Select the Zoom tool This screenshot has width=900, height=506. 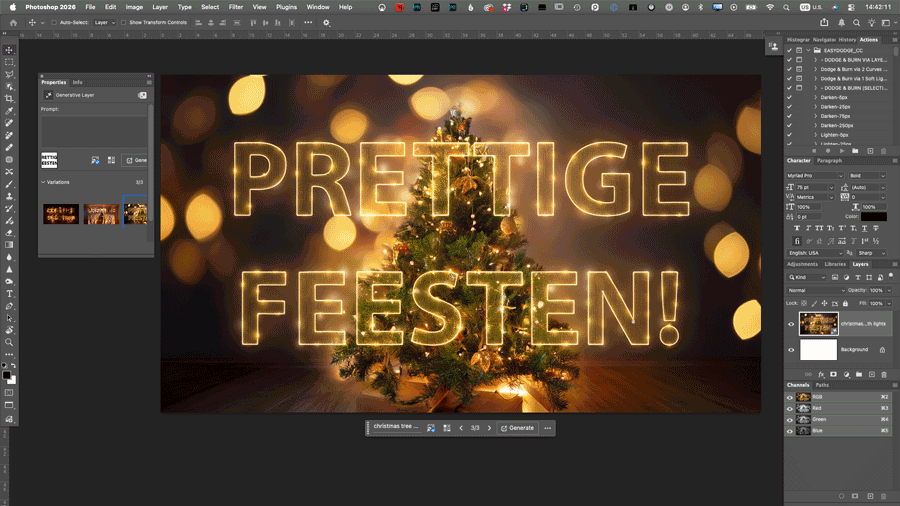(x=9, y=342)
